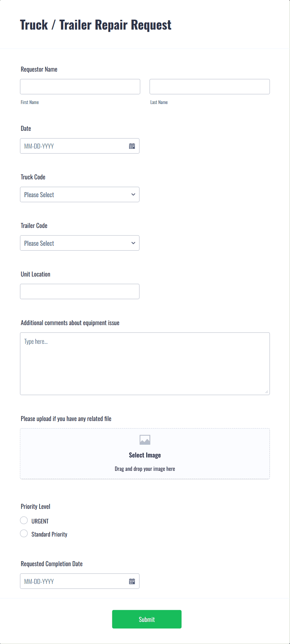290x644 pixels.
Task: Expand the Trailer Code Please Select dropdown
Action: coord(80,243)
